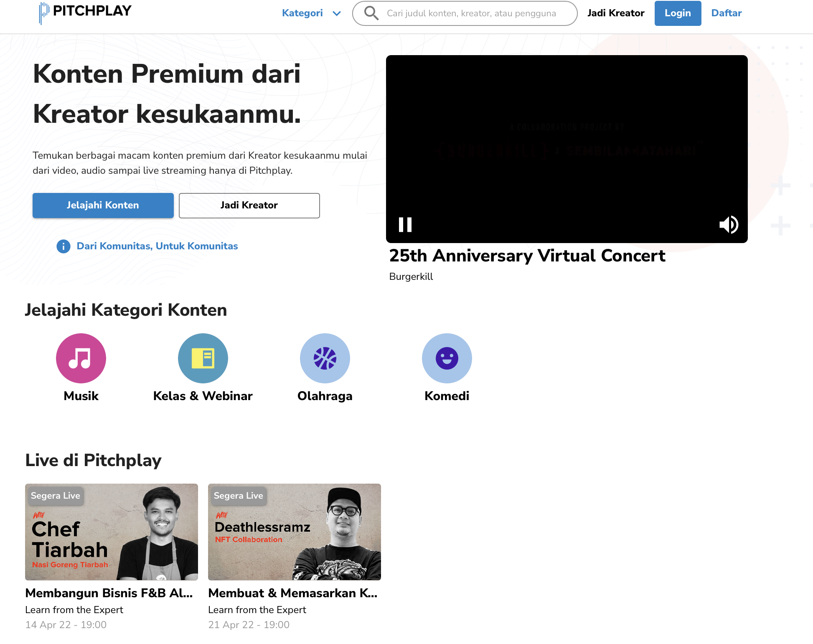This screenshot has width=813, height=644.
Task: Open the 25th Anniversary Virtual Concert title
Action: pyautogui.click(x=527, y=256)
